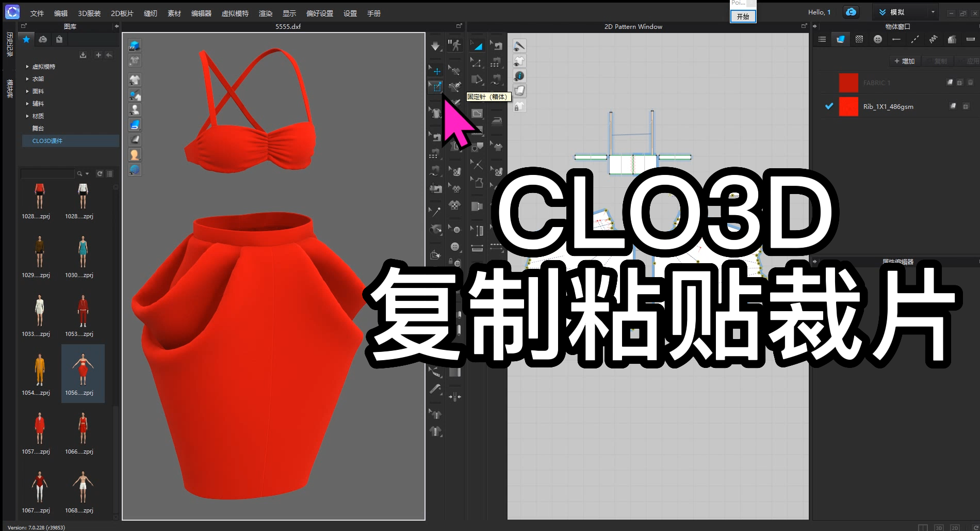Select the 舞台 library item
Viewport: 980px width, 531px height.
tap(38, 128)
